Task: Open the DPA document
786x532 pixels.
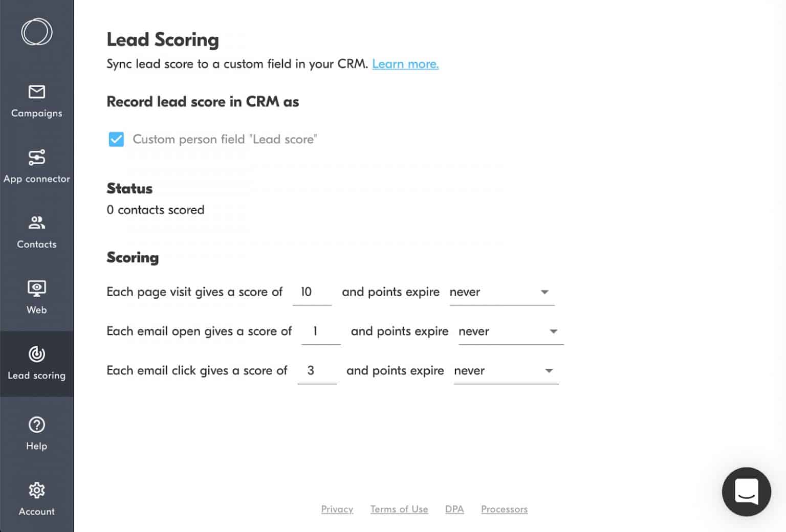Action: click(454, 509)
